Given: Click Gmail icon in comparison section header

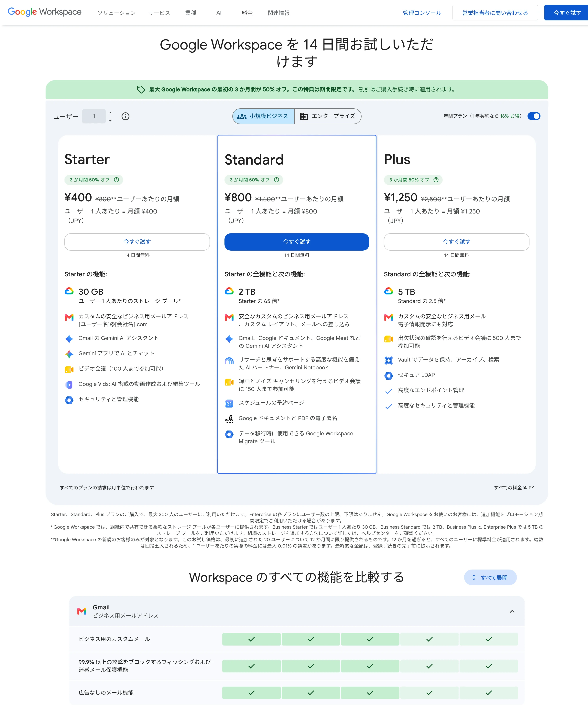Looking at the screenshot, I should pyautogui.click(x=82, y=611).
